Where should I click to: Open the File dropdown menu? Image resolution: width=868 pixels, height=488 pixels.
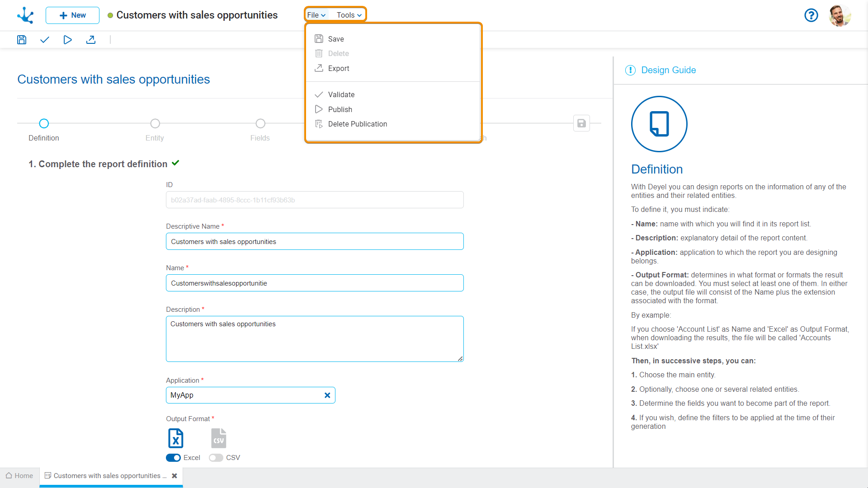click(x=316, y=15)
